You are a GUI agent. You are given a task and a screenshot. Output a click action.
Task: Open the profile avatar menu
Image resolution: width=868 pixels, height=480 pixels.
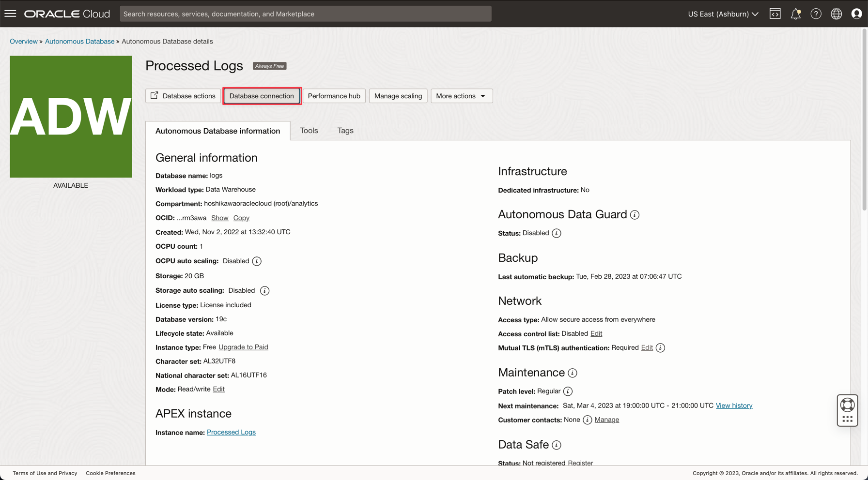[x=857, y=14]
